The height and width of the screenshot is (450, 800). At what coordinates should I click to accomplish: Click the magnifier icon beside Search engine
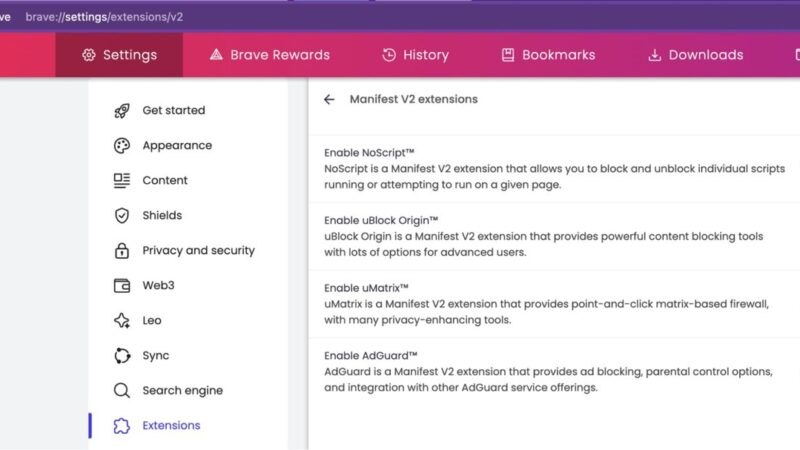coord(122,390)
